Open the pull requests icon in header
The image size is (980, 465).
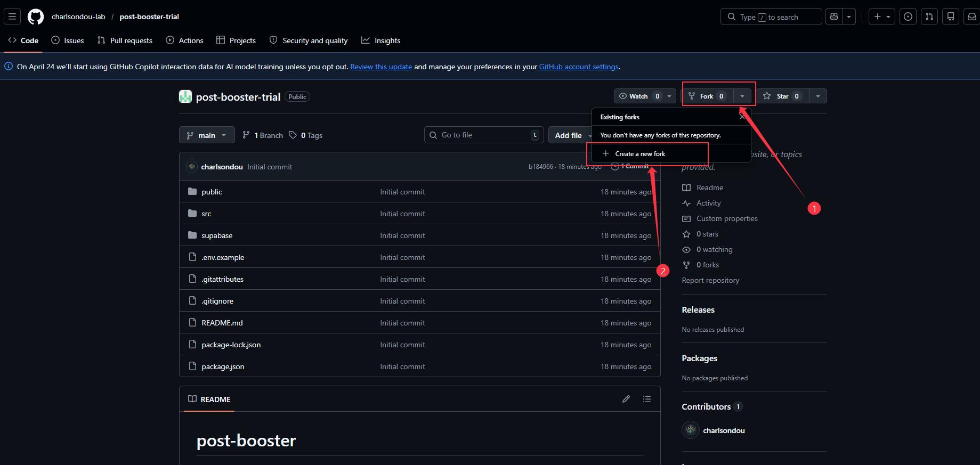[929, 17]
